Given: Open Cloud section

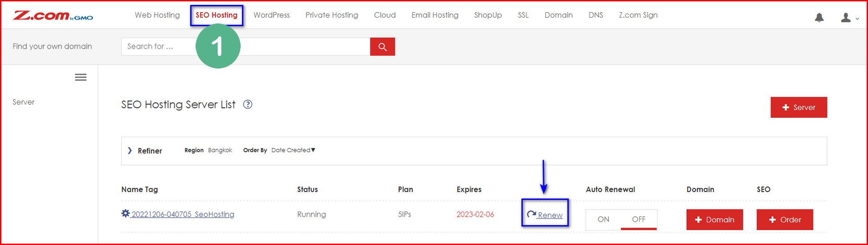Looking at the screenshot, I should 385,15.
